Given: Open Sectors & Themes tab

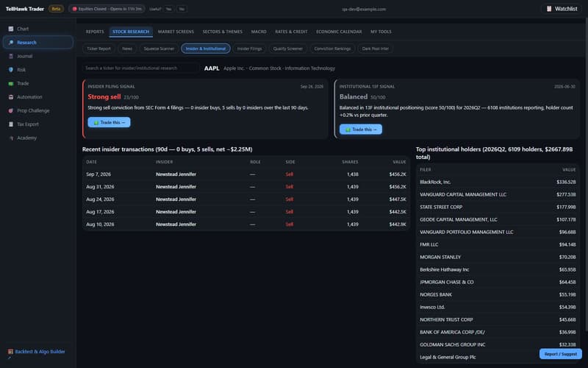Looking at the screenshot, I should click(223, 32).
